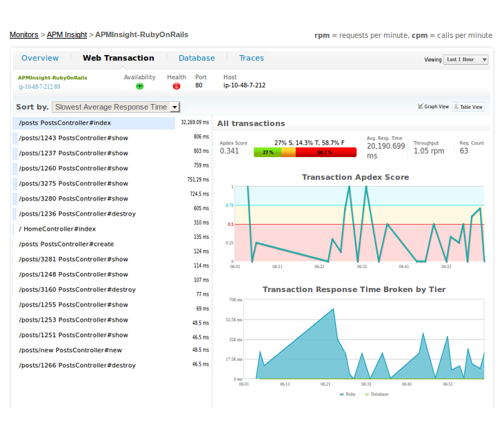The width and height of the screenshot is (504, 434).
Task: Open the Traces tab
Action: pyautogui.click(x=252, y=58)
